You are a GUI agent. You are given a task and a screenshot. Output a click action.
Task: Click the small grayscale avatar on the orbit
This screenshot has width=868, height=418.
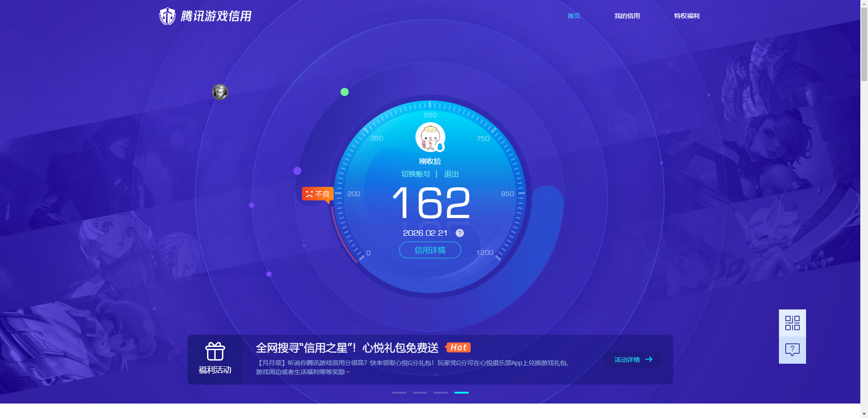click(x=220, y=91)
